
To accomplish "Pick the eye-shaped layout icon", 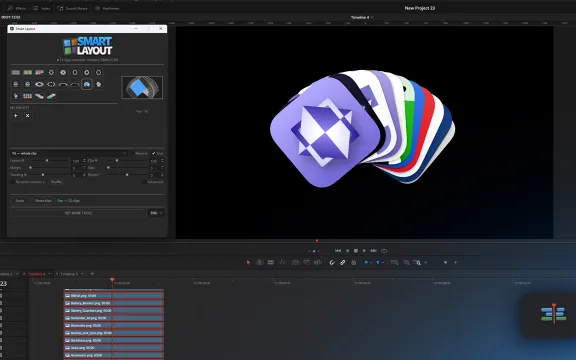I will click(x=39, y=84).
